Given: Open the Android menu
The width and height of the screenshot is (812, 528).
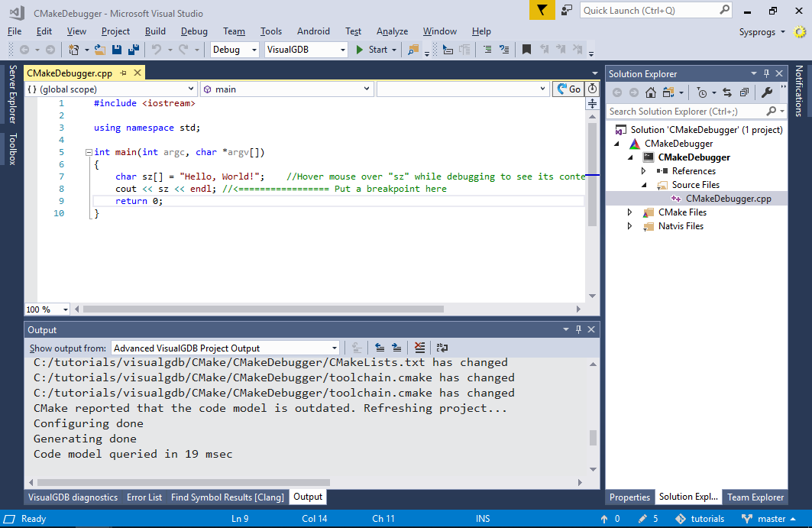Looking at the screenshot, I should click(313, 31).
